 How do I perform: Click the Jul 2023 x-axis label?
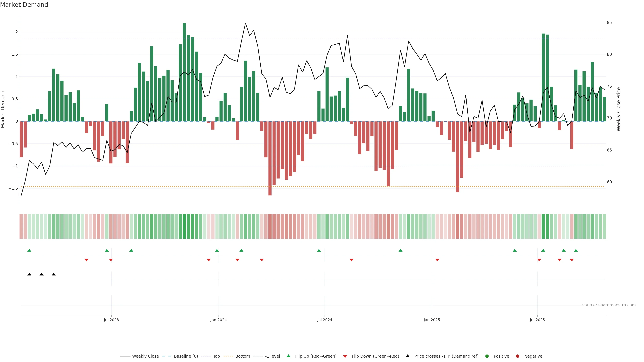tap(111, 320)
